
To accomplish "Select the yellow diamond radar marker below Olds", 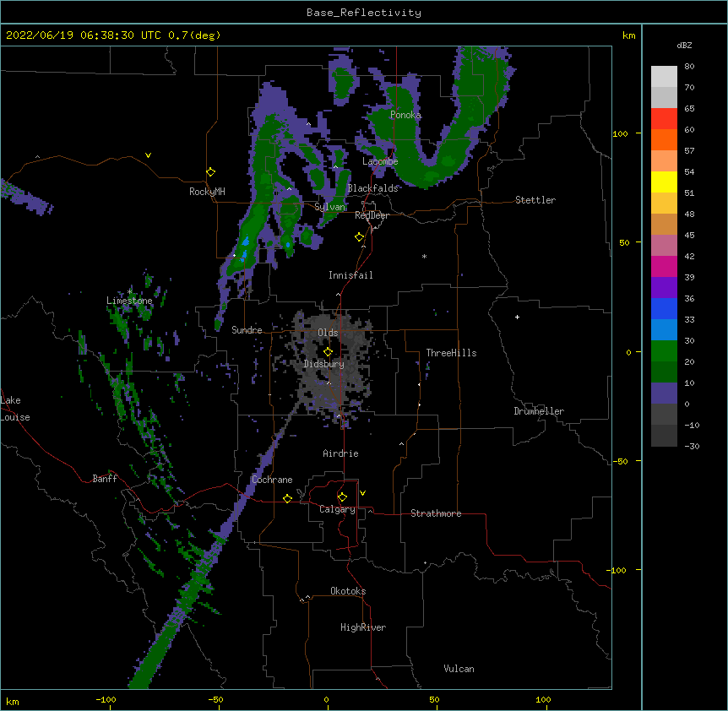I will tap(328, 352).
